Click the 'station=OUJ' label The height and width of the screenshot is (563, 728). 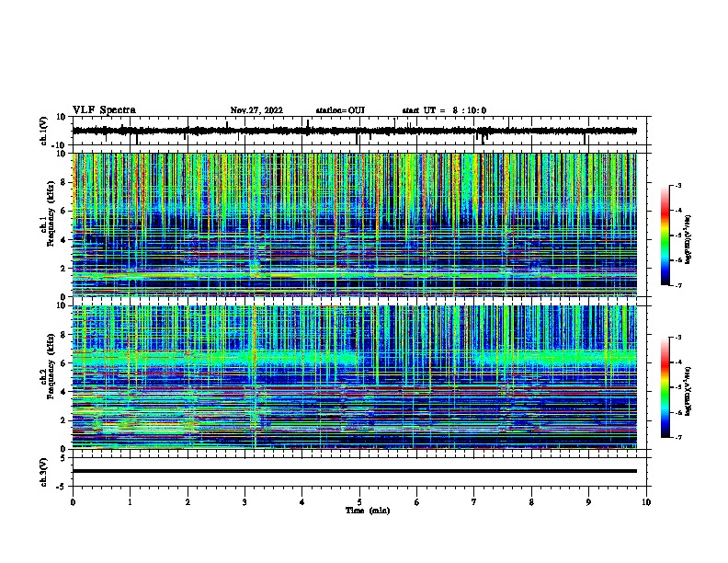pyautogui.click(x=340, y=110)
